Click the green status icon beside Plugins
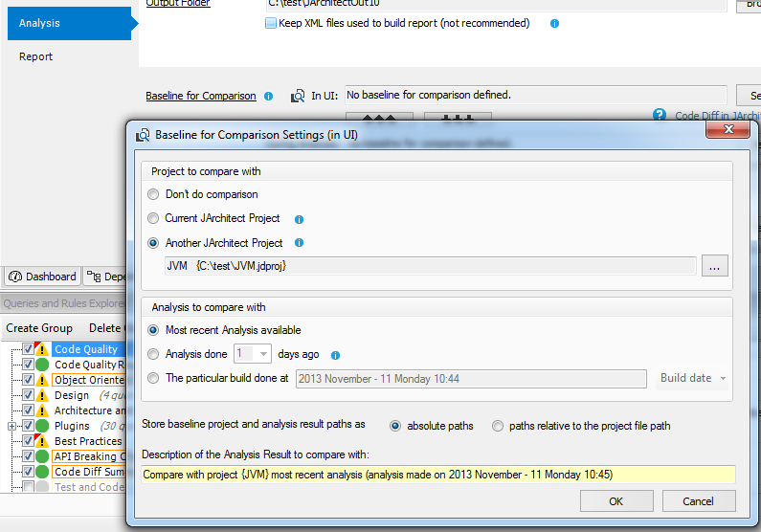This screenshot has width=761, height=532. pos(42,426)
